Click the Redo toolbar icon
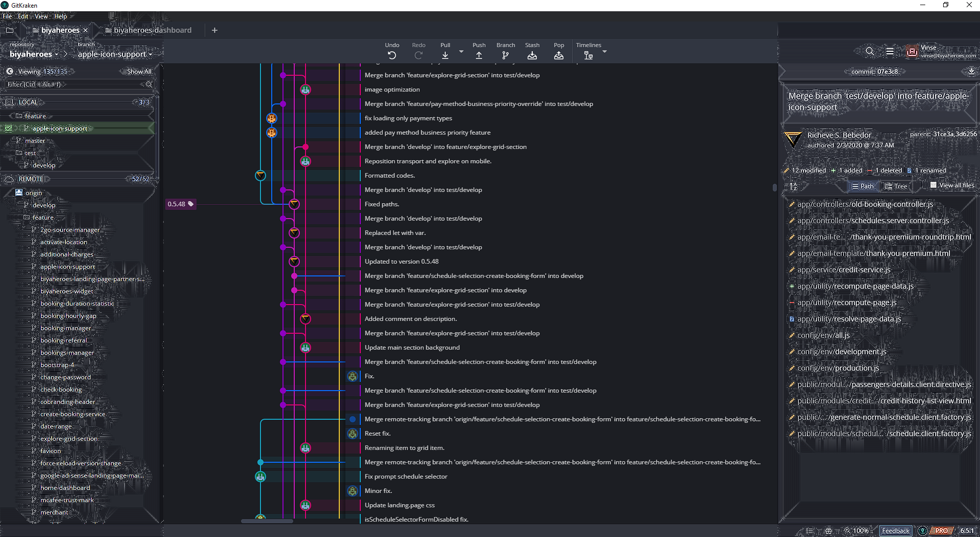 419,55
